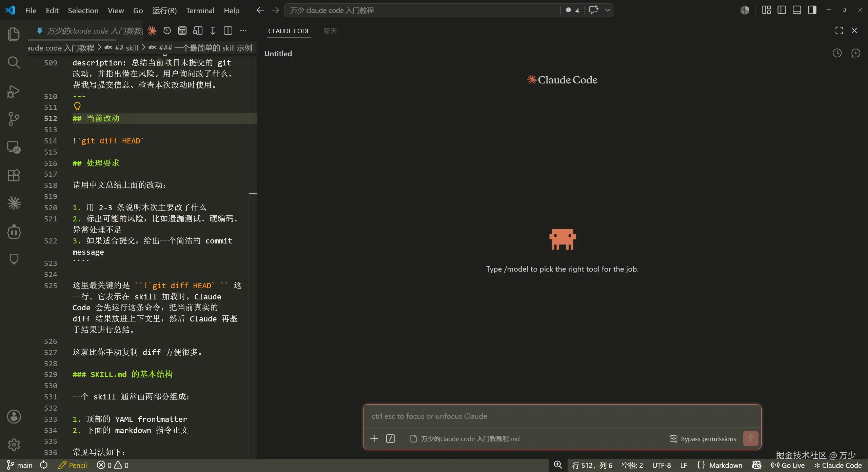
Task: Start a new Claude Code conversation
Action: tap(856, 53)
